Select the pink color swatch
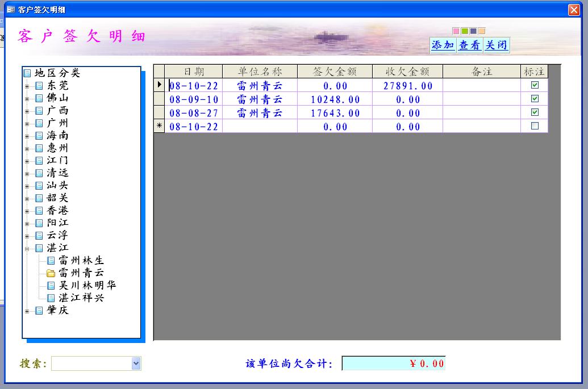588x389 pixels. pos(456,31)
